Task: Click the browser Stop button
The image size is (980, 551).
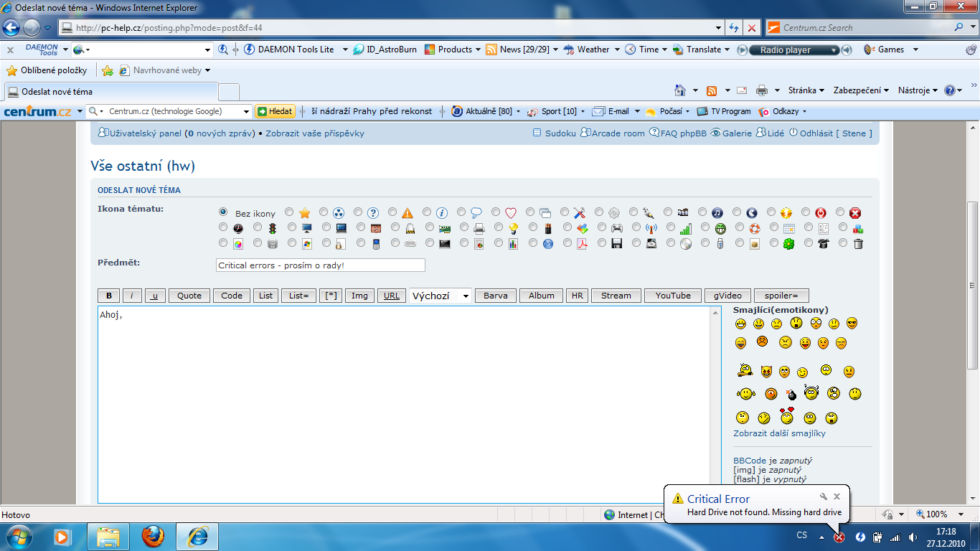Action: [x=752, y=28]
